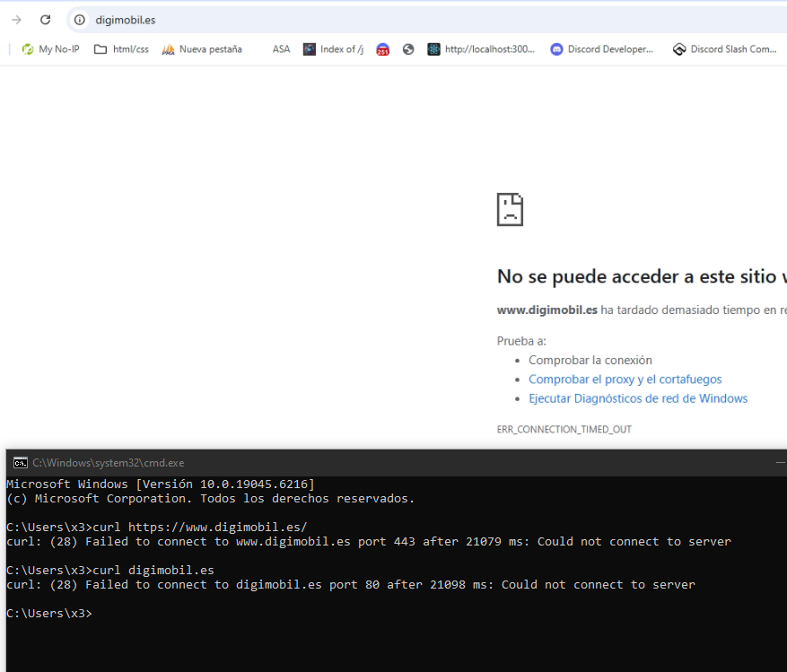Image resolution: width=787 pixels, height=672 pixels.
Task: Open the Nueva pestaña bookmark
Action: (x=202, y=49)
